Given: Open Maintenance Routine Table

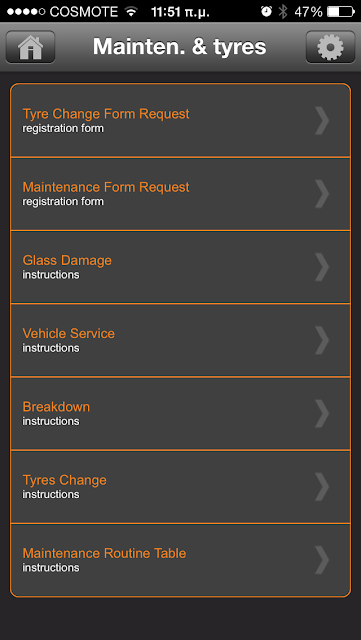Looking at the screenshot, I should pos(180,560).
